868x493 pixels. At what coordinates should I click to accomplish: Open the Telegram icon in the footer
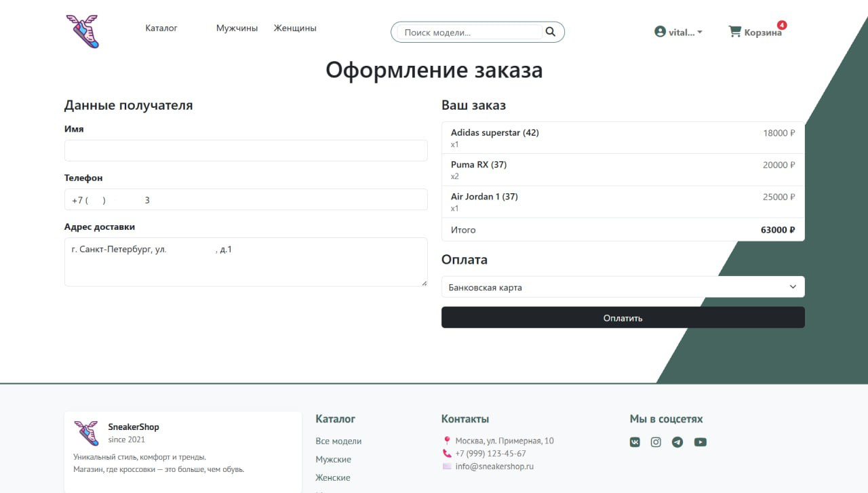point(677,442)
